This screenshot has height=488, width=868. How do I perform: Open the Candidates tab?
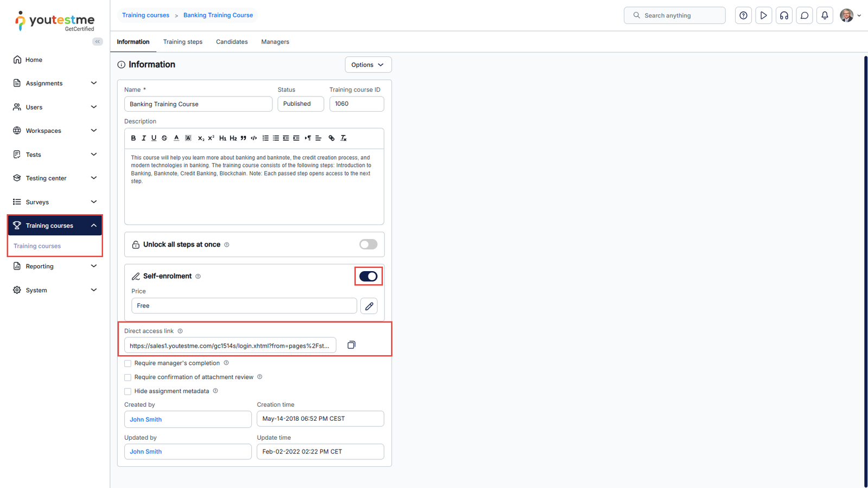pyautogui.click(x=232, y=42)
